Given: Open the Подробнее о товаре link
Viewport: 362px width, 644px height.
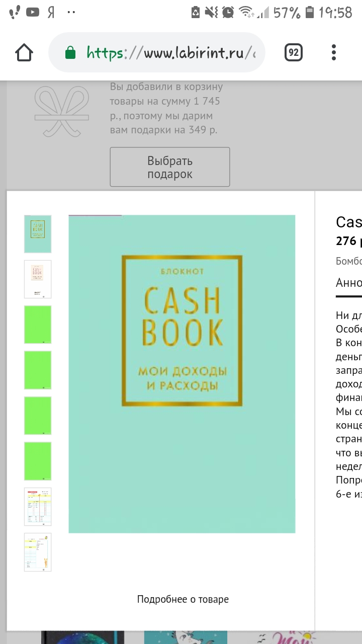Looking at the screenshot, I should [x=183, y=599].
